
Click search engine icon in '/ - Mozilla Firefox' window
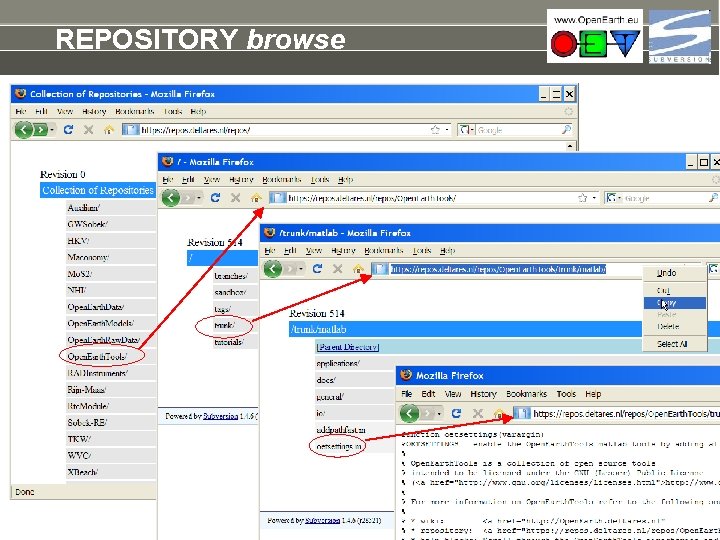click(611, 198)
